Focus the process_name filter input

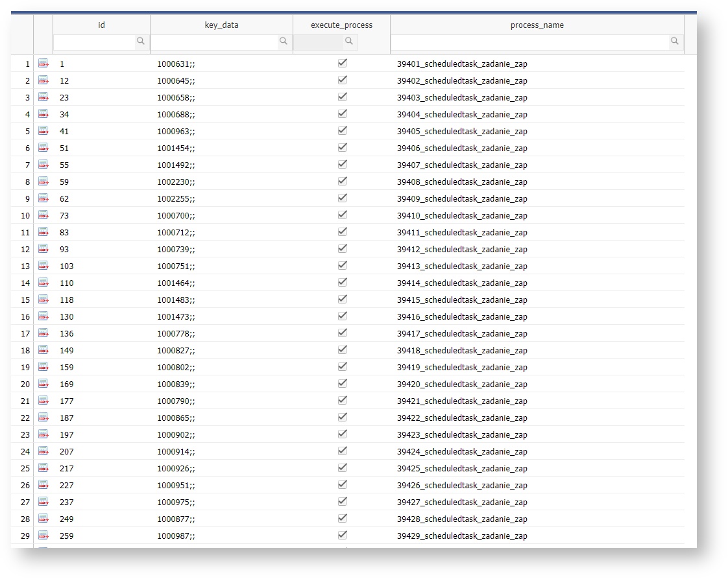(x=529, y=41)
